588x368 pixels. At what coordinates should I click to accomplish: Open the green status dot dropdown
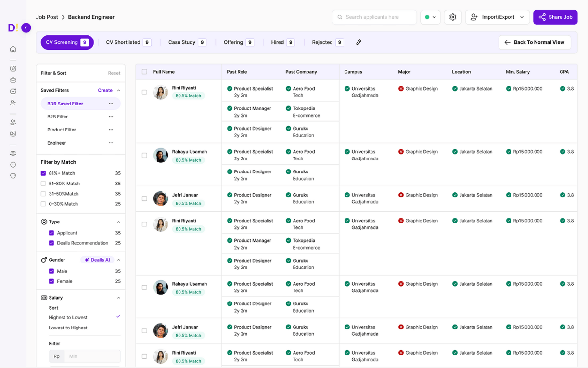click(430, 17)
